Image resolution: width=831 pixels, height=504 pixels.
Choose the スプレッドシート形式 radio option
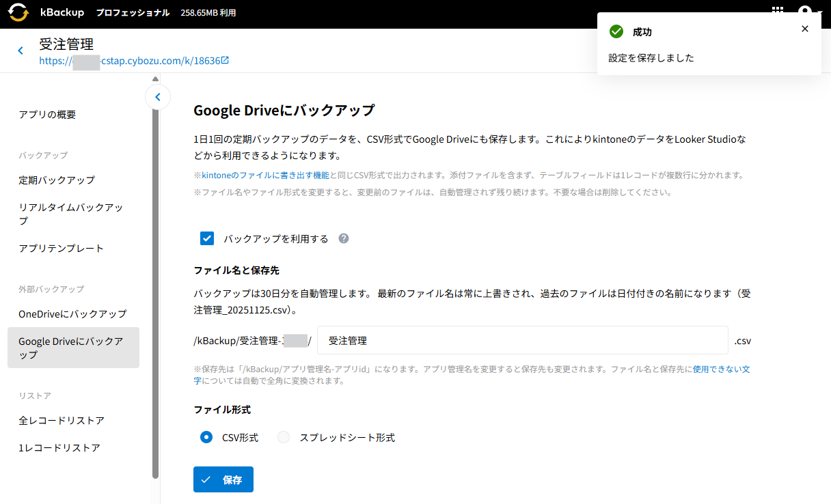coord(284,437)
